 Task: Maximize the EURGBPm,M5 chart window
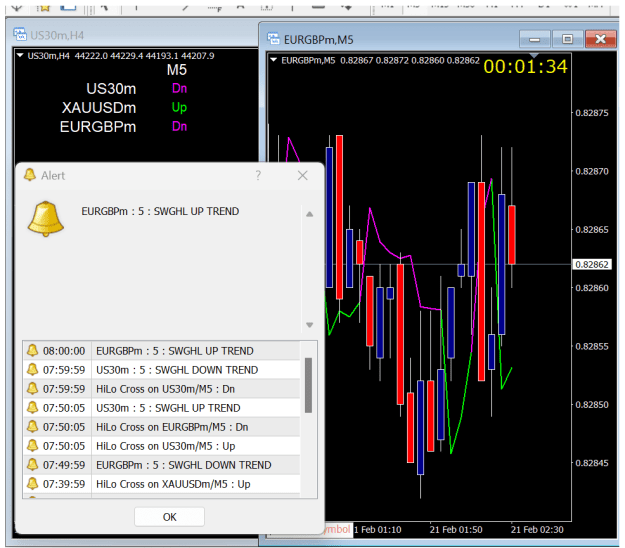tap(567, 39)
